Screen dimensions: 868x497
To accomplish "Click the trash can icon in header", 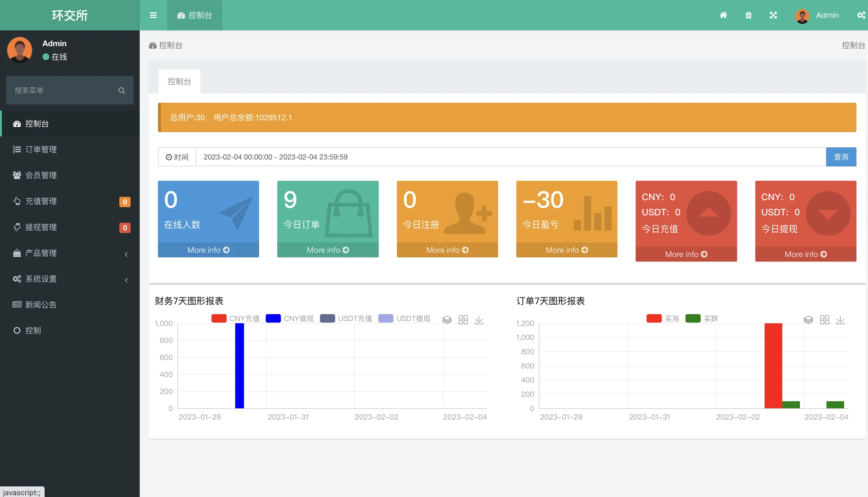I will pyautogui.click(x=748, y=15).
